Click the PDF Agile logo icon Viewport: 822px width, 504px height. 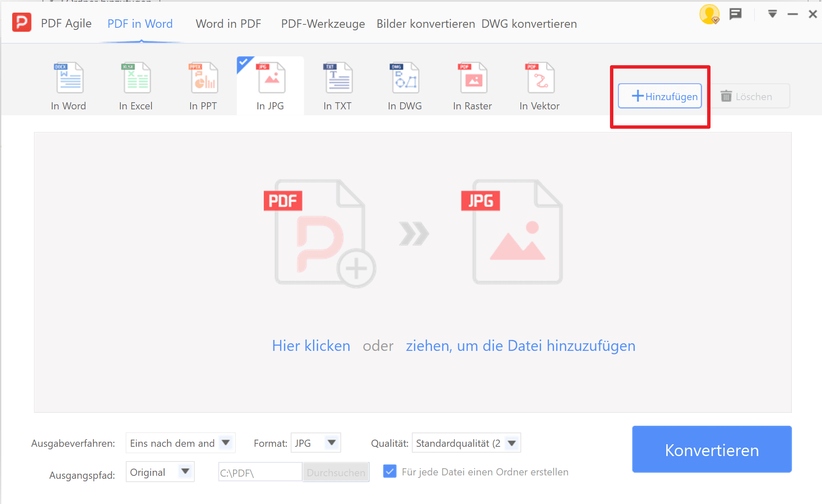(x=21, y=22)
